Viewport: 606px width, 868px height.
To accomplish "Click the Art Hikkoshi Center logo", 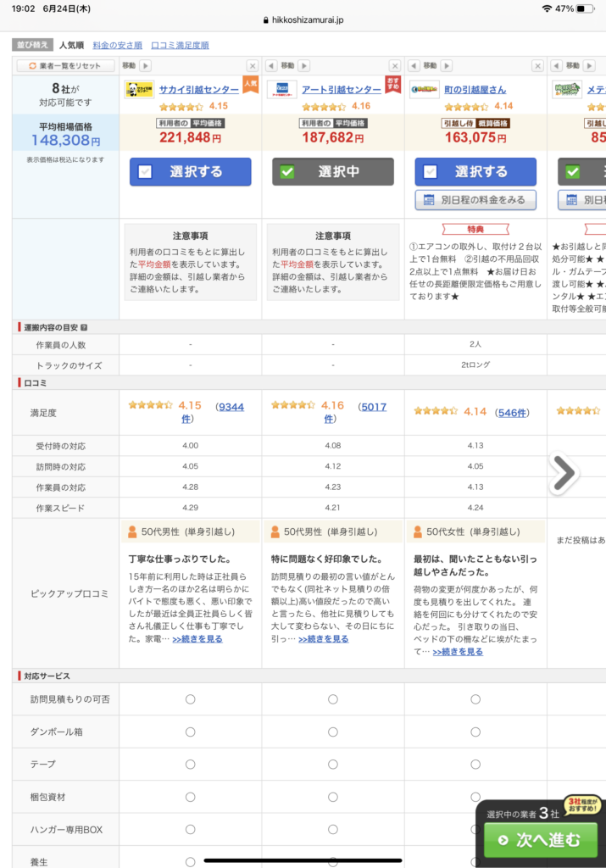I will point(281,90).
